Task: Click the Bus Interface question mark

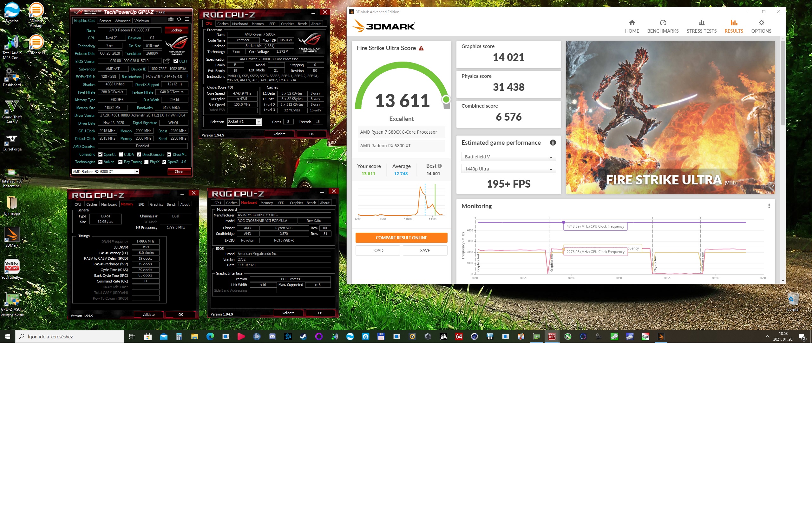Action: (x=187, y=76)
